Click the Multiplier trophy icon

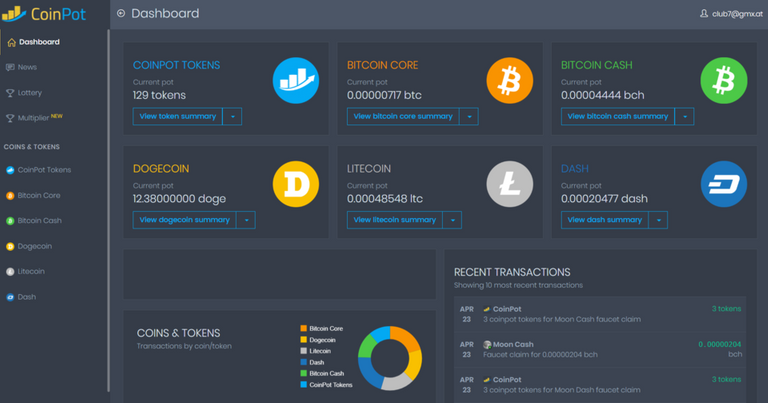click(x=10, y=118)
